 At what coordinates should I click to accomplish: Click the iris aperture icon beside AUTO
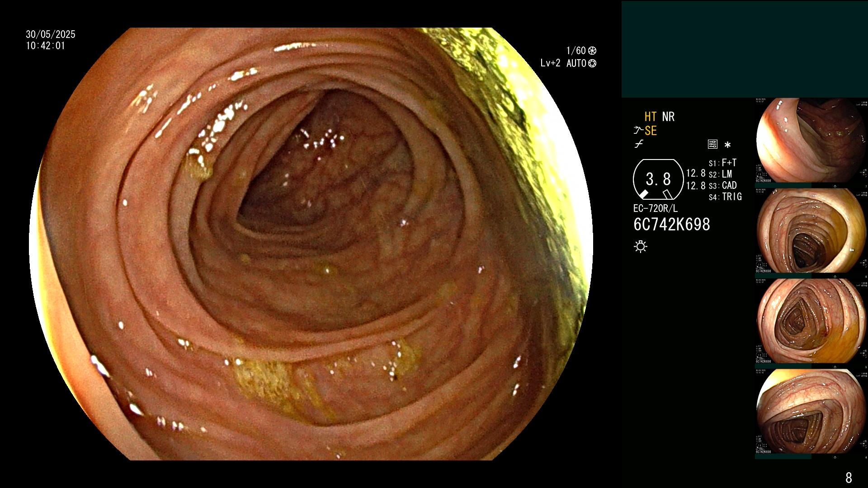tap(592, 63)
